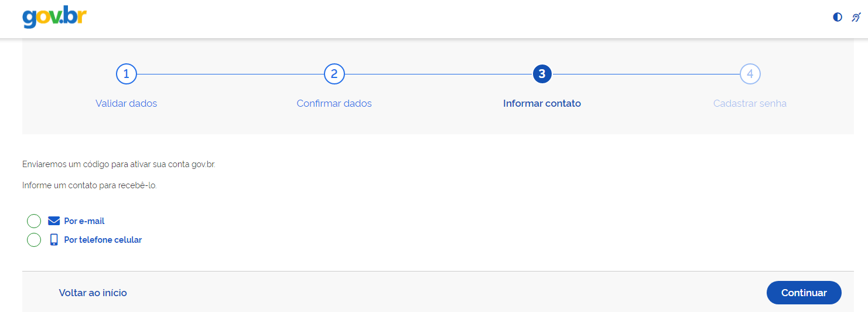868x312 pixels.
Task: Click the Cadastrar senha step label
Action: tap(750, 103)
